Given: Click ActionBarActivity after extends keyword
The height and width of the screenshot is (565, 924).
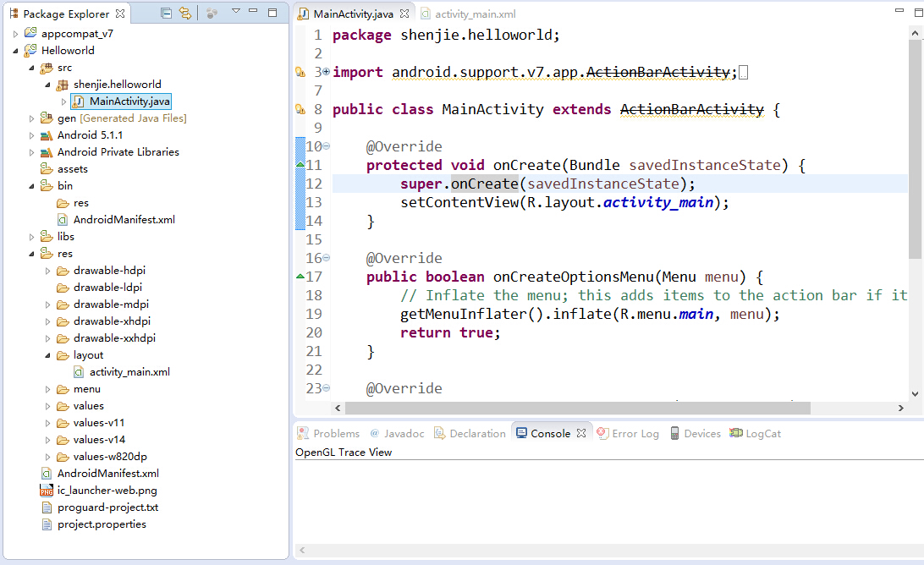Looking at the screenshot, I should pyautogui.click(x=692, y=110).
